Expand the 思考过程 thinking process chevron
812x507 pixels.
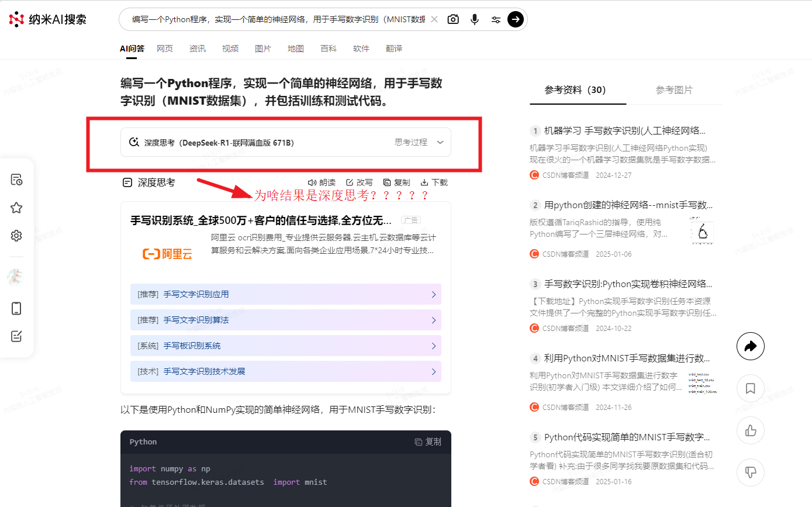[440, 142]
